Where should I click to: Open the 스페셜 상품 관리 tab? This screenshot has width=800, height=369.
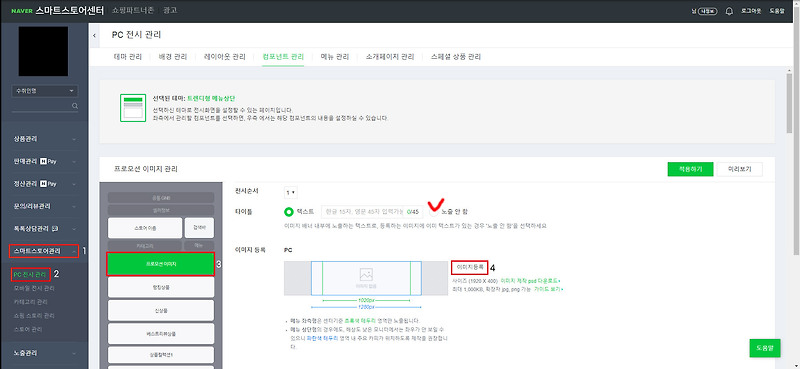pos(456,57)
